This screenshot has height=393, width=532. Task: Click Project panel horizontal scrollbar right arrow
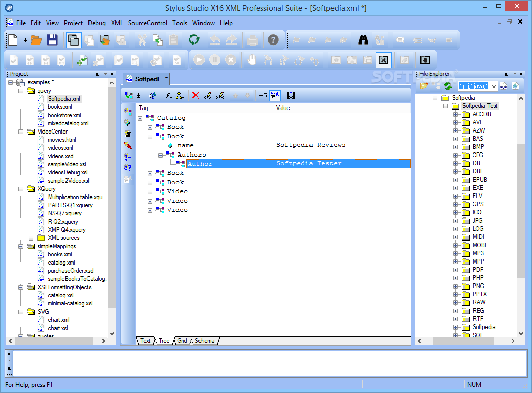[104, 341]
